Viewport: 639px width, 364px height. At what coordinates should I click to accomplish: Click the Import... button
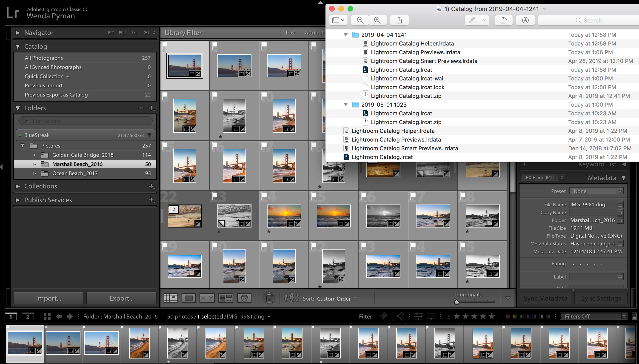point(48,298)
